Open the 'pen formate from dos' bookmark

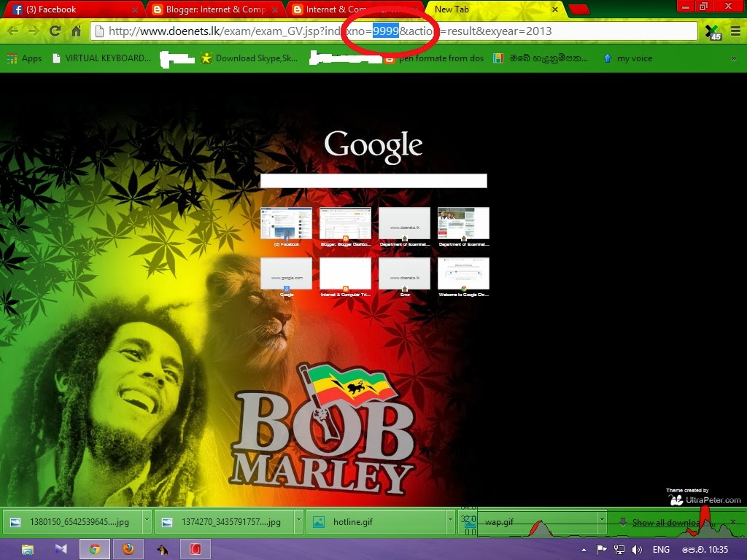[434, 58]
